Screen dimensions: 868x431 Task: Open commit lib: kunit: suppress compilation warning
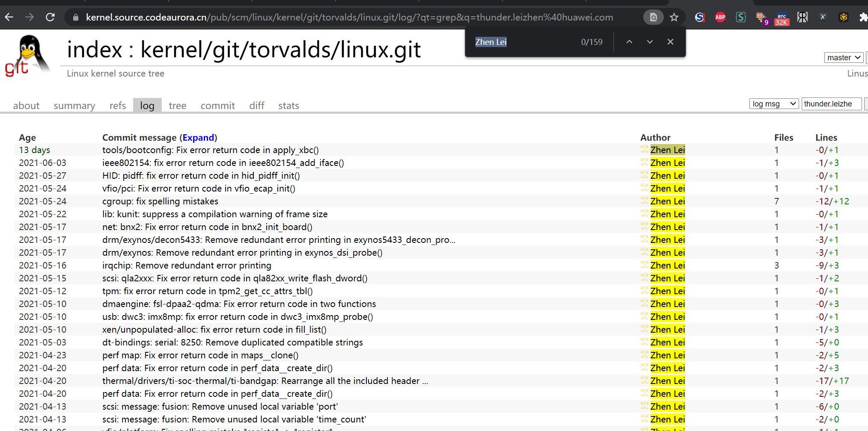click(215, 214)
